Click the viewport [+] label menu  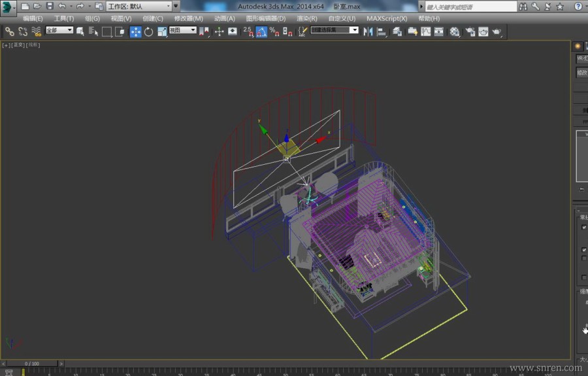pyautogui.click(x=6, y=45)
